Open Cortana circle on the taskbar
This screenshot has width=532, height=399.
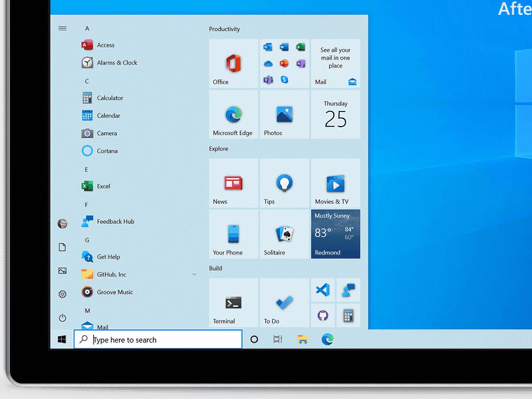254,340
